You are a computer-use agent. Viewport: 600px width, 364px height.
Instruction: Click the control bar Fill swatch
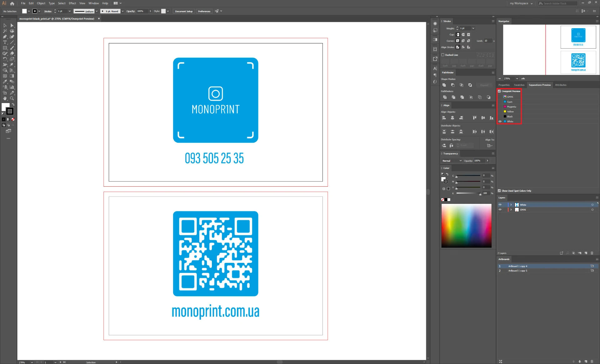[x=24, y=11]
